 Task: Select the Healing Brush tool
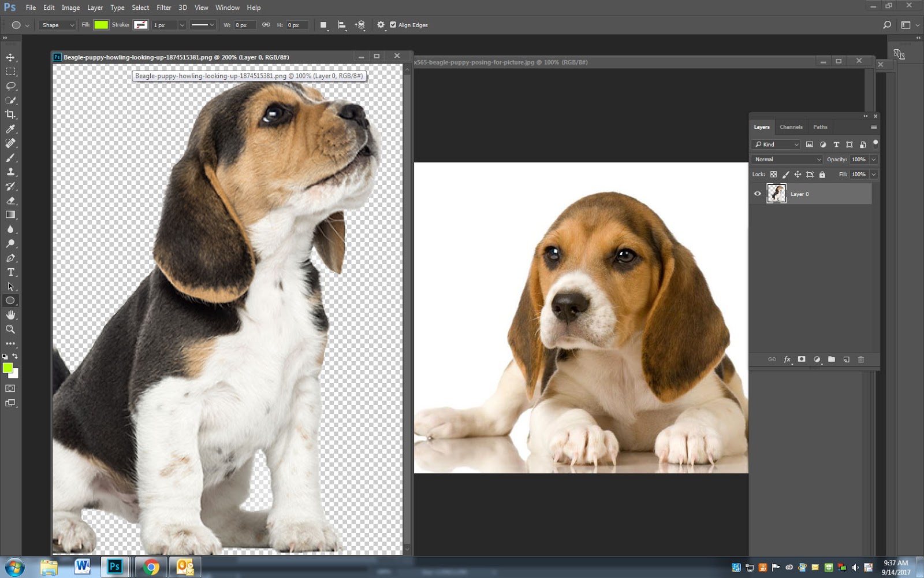[9, 143]
